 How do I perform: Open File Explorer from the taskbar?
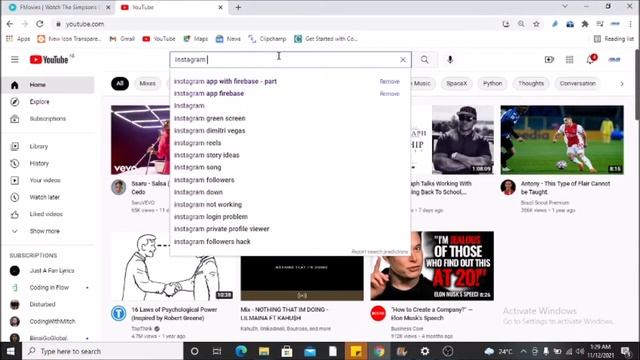tap(264, 351)
